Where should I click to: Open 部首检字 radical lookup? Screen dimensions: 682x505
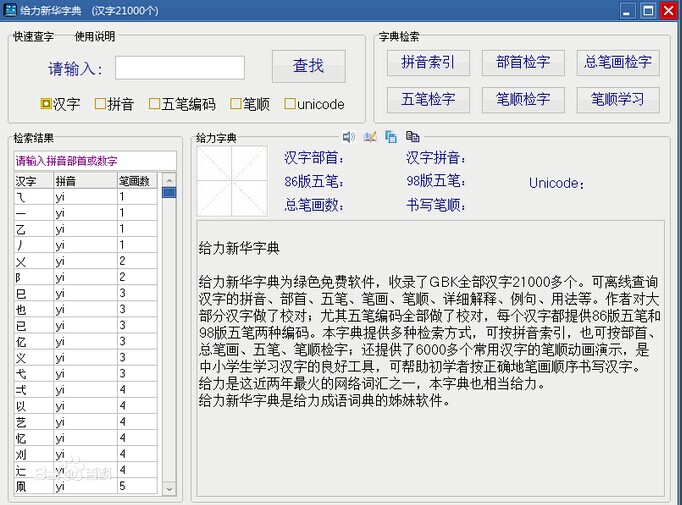[523, 63]
